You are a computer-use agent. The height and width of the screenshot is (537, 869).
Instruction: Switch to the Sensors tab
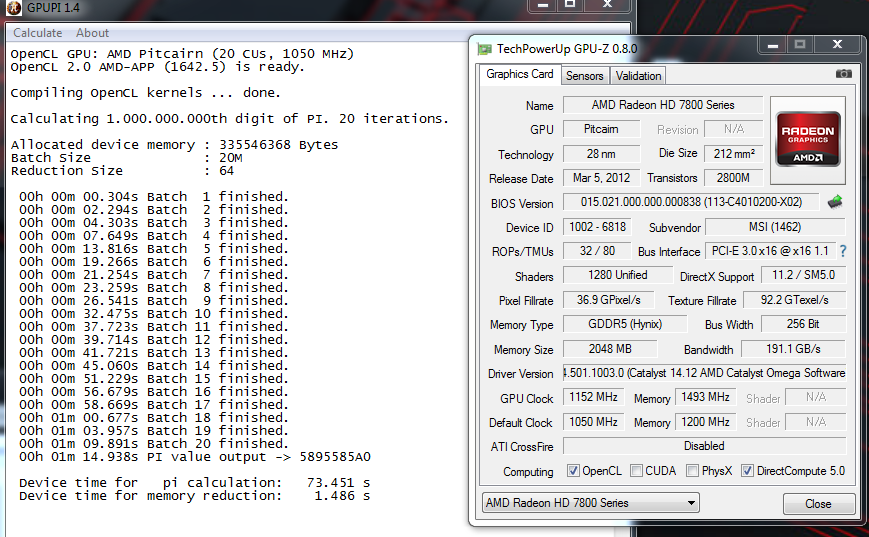point(584,75)
